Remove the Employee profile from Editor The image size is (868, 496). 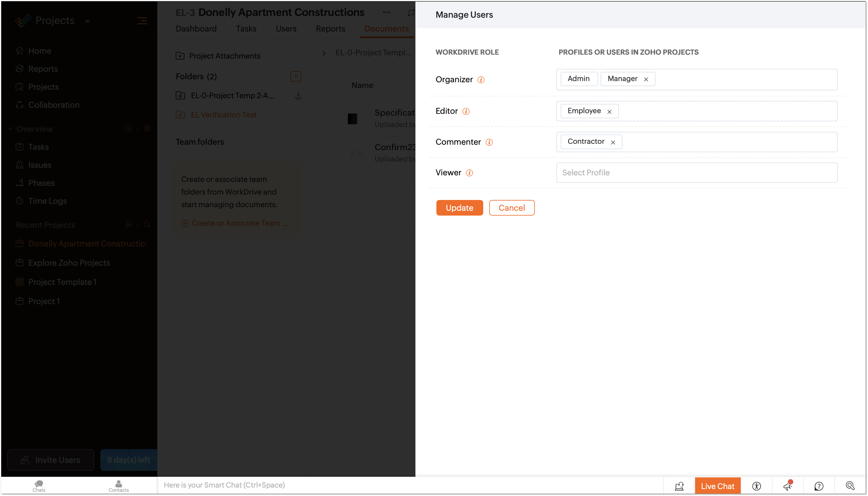click(609, 112)
